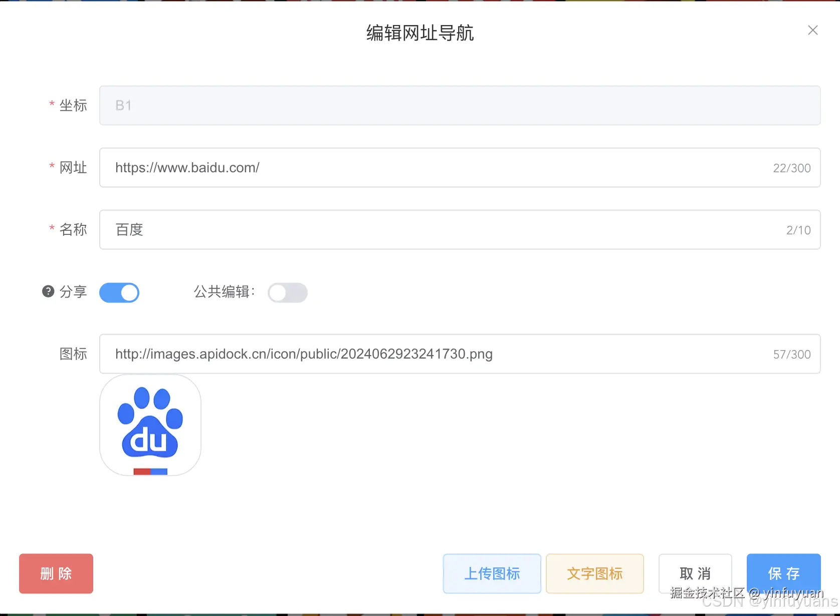Screen dimensions: 840x616
Task: Click the 名称 name field showing 百度
Action: click(x=351, y=229)
